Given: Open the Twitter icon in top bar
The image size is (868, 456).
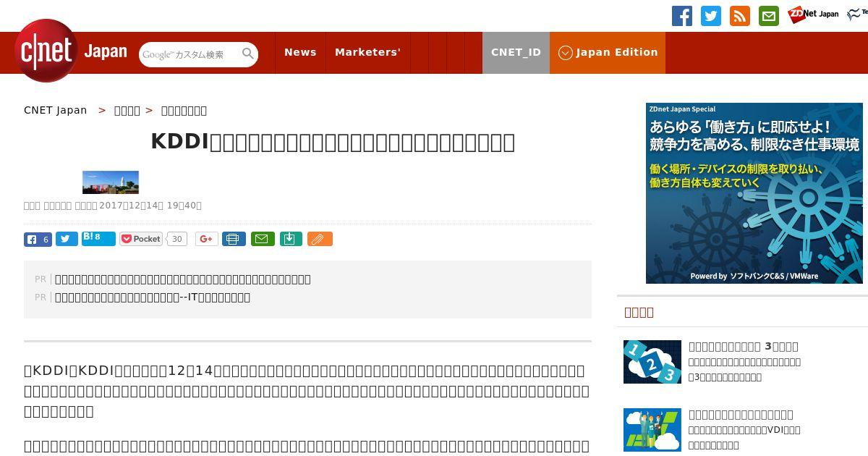Looking at the screenshot, I should (711, 16).
